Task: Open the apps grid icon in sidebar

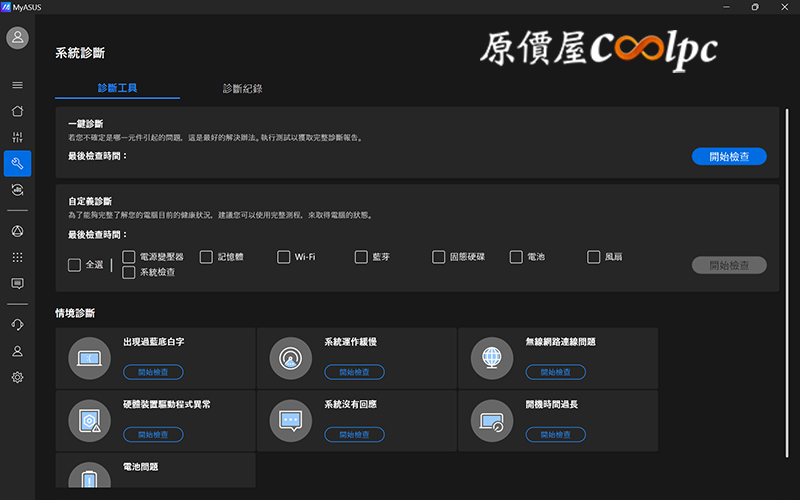Action: (x=17, y=257)
